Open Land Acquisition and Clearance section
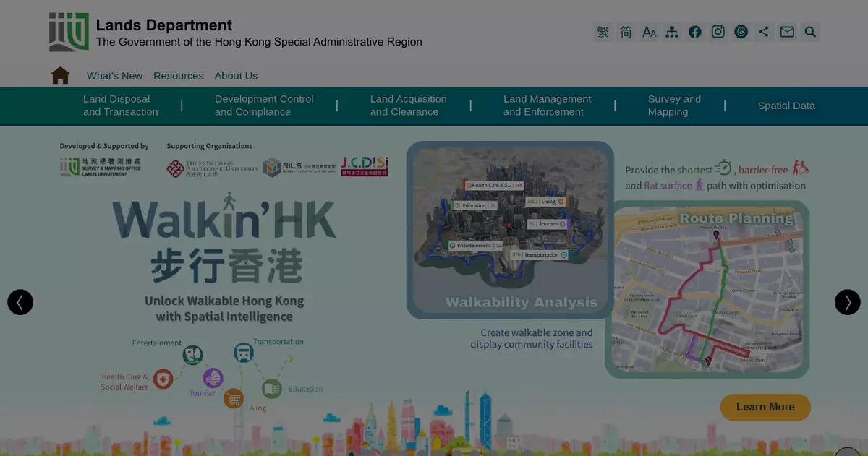 coord(408,106)
